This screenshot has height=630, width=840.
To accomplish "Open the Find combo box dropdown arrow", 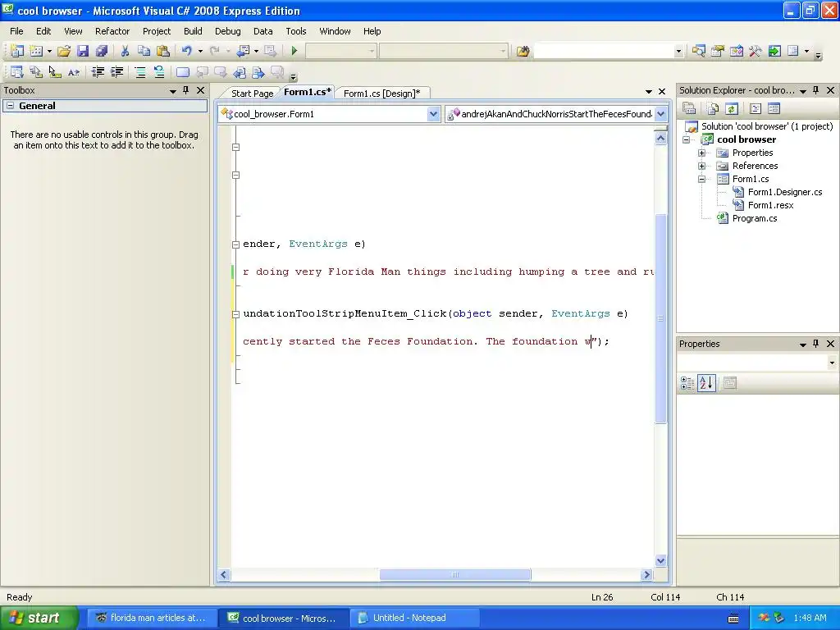I will pos(678,52).
